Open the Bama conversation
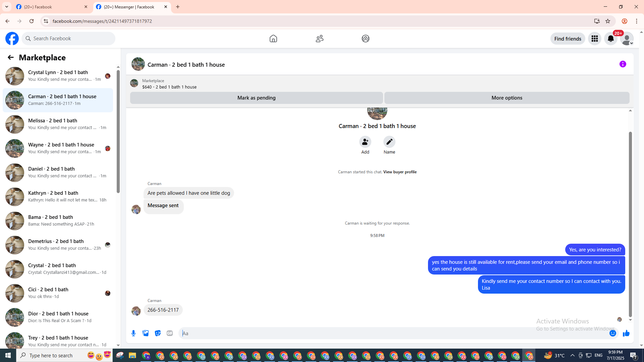The width and height of the screenshot is (644, 362). pyautogui.click(x=58, y=221)
